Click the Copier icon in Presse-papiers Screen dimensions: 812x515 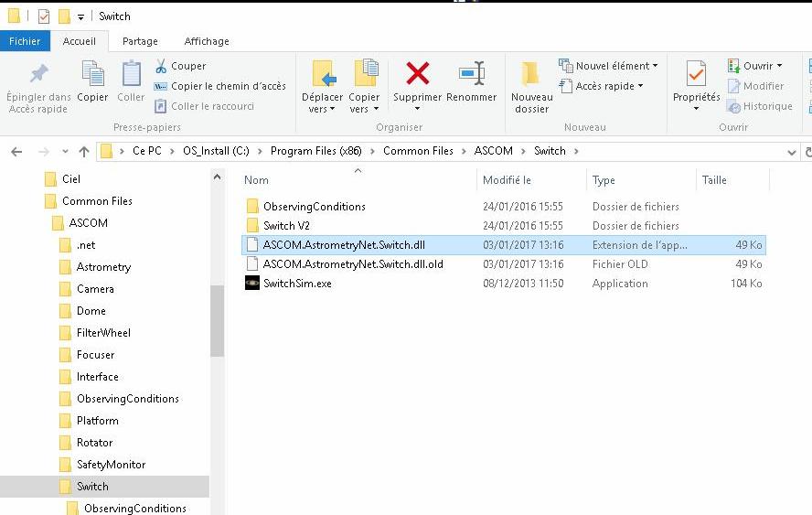(92, 73)
